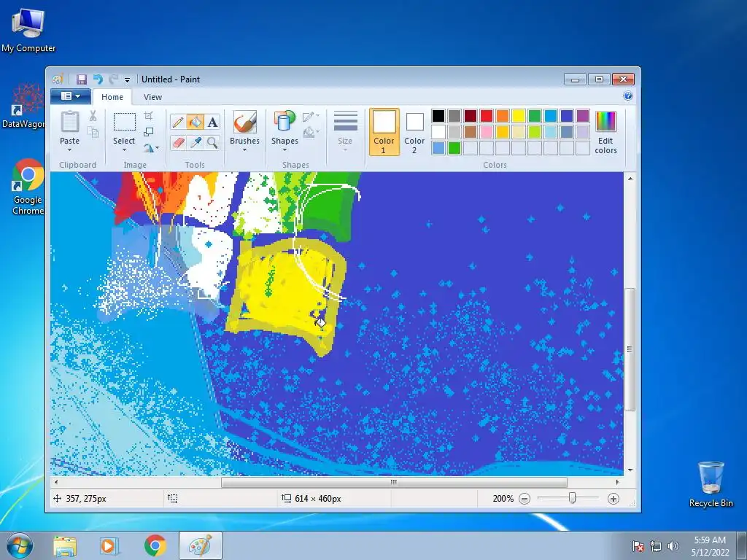The width and height of the screenshot is (747, 560).
Task: Expand the Paste dropdown arrow
Action: click(x=69, y=150)
